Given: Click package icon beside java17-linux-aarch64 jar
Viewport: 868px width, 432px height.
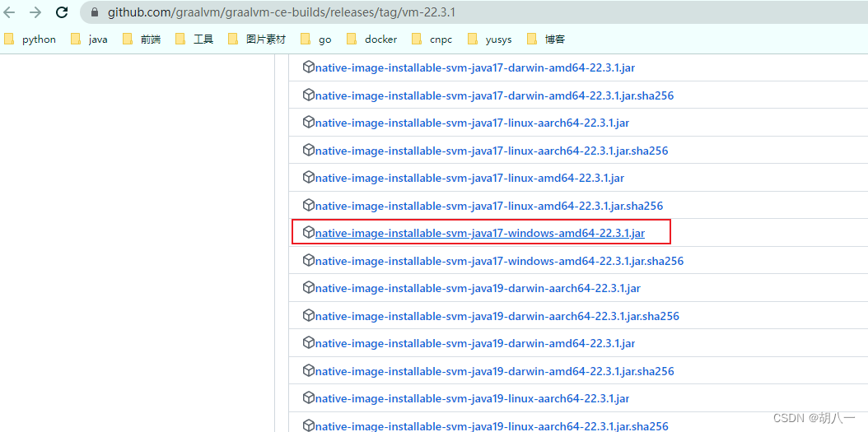Looking at the screenshot, I should click(x=308, y=123).
